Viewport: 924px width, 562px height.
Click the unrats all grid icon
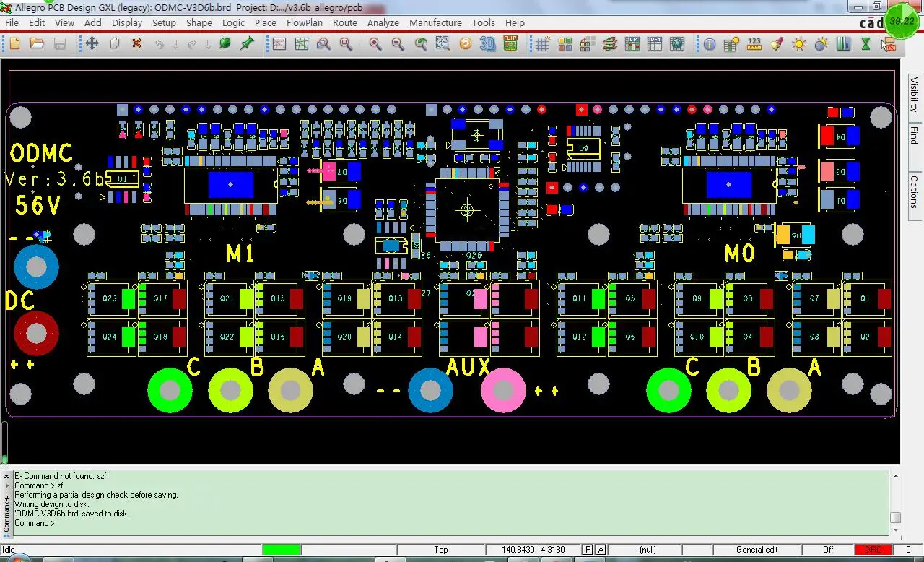[279, 44]
